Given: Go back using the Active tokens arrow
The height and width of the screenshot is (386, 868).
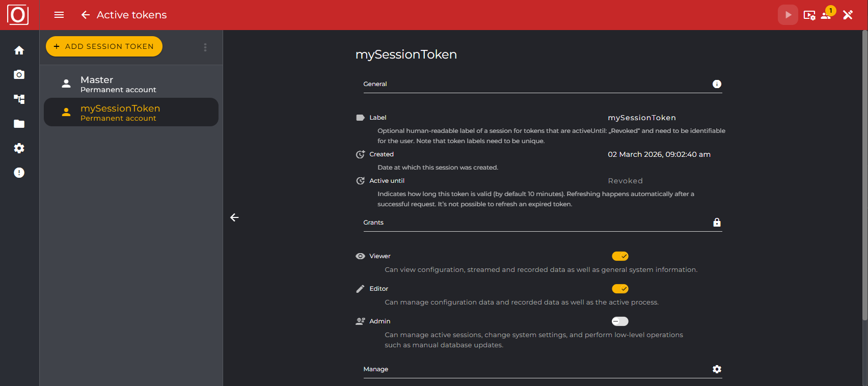Looking at the screenshot, I should (x=86, y=15).
